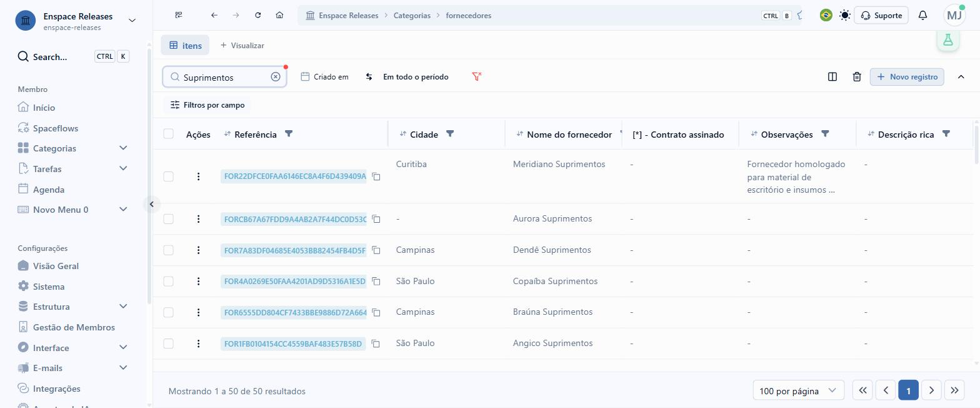Swap period direction arrows icon
The height and width of the screenshot is (408, 980).
369,76
